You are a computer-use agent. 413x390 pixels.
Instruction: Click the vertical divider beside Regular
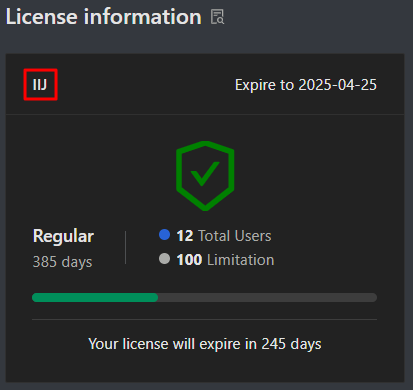coord(125,248)
